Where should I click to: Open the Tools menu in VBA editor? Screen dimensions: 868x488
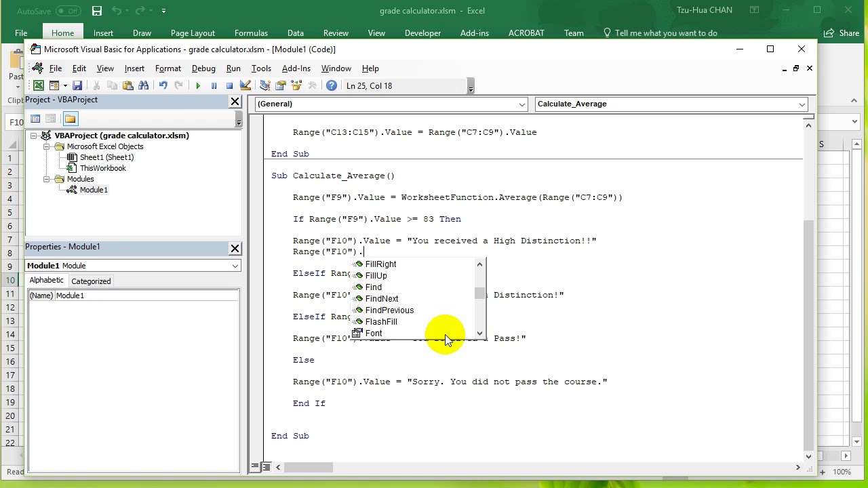click(261, 68)
